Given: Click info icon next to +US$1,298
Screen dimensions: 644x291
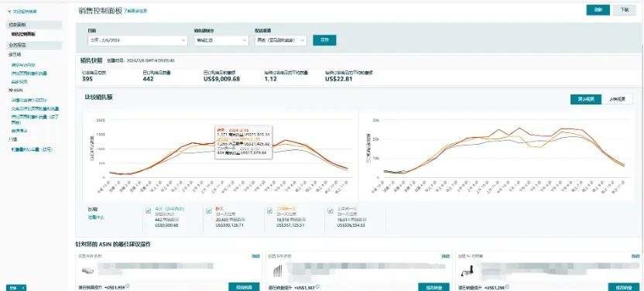Looking at the screenshot, I should point(508,287).
